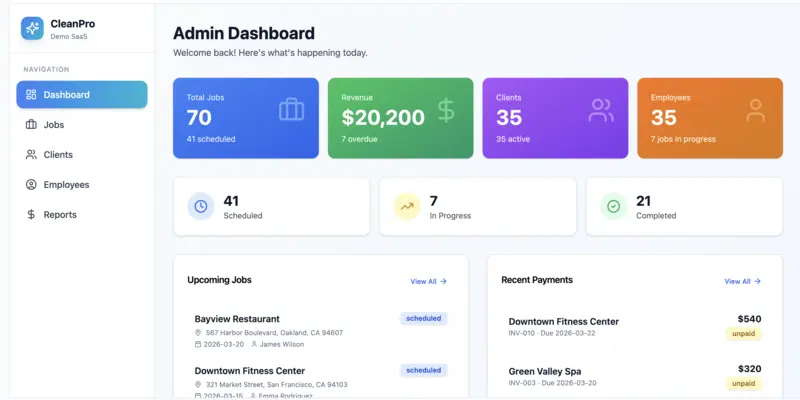The image size is (800, 400).
Task: Select the Downtown Fitness Center payment row
Action: coord(563,321)
